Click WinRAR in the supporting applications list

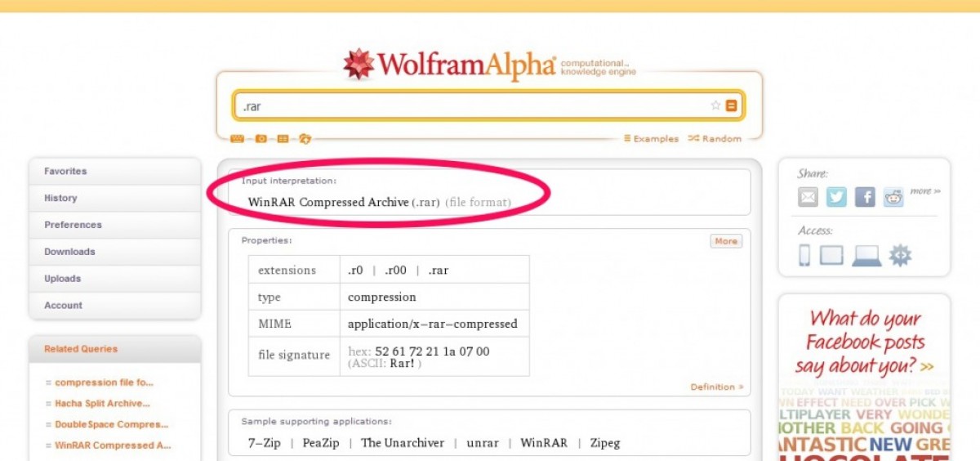click(544, 443)
